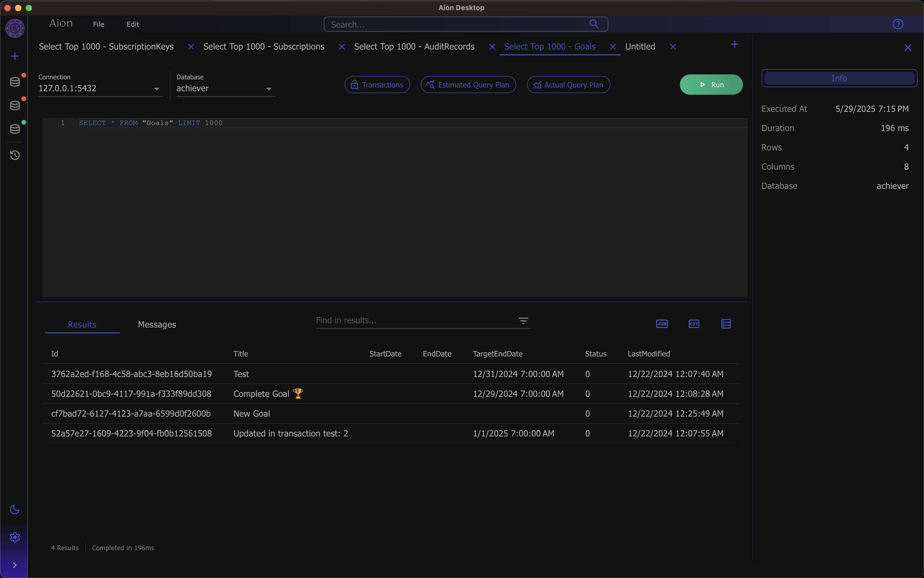924x578 pixels.
Task: Click Estimated Query Plan button
Action: click(468, 85)
